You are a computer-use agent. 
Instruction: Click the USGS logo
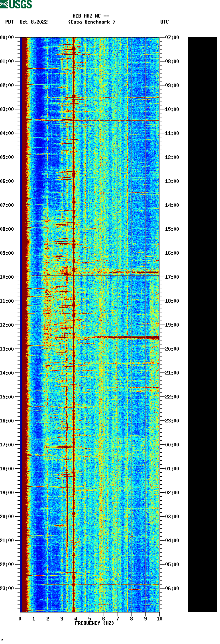[x=16, y=4]
